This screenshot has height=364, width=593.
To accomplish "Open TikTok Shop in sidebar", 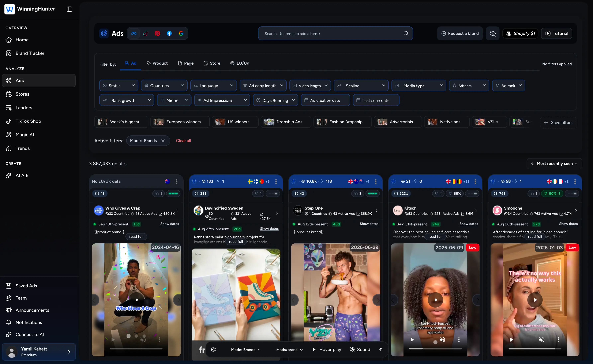I will point(39,121).
